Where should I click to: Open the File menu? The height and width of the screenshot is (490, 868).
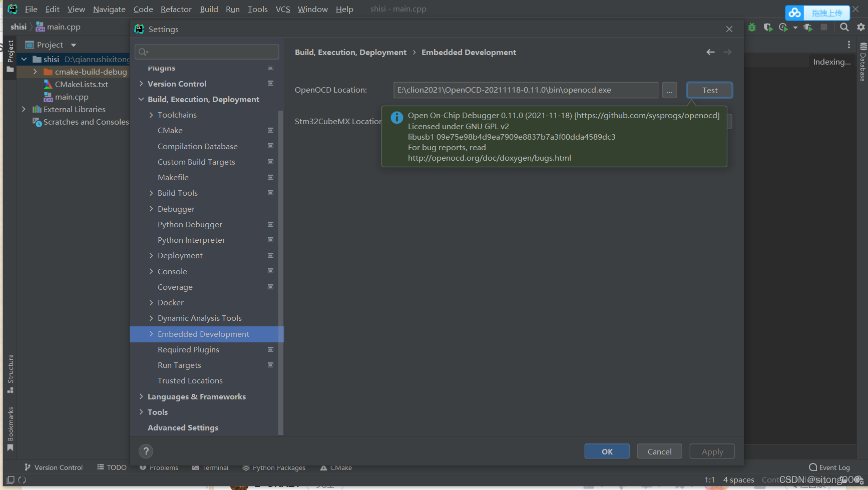click(31, 9)
